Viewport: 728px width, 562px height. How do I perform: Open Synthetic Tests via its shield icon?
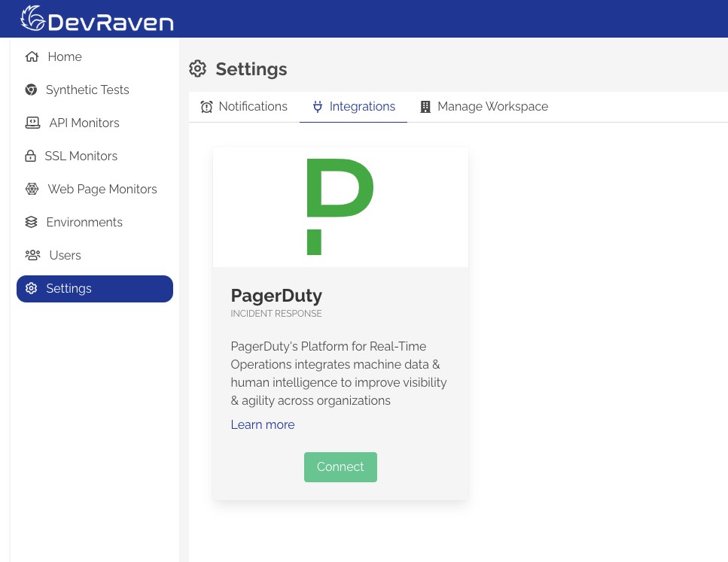(31, 90)
